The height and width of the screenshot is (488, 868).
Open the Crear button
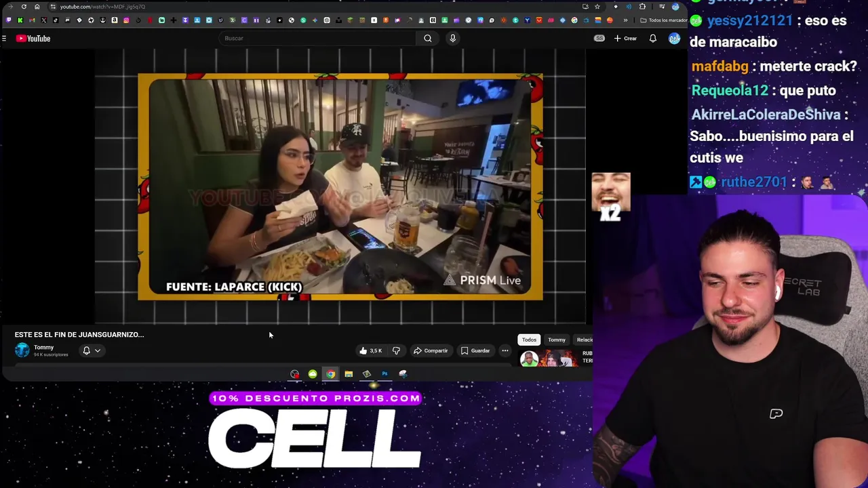pyautogui.click(x=626, y=38)
